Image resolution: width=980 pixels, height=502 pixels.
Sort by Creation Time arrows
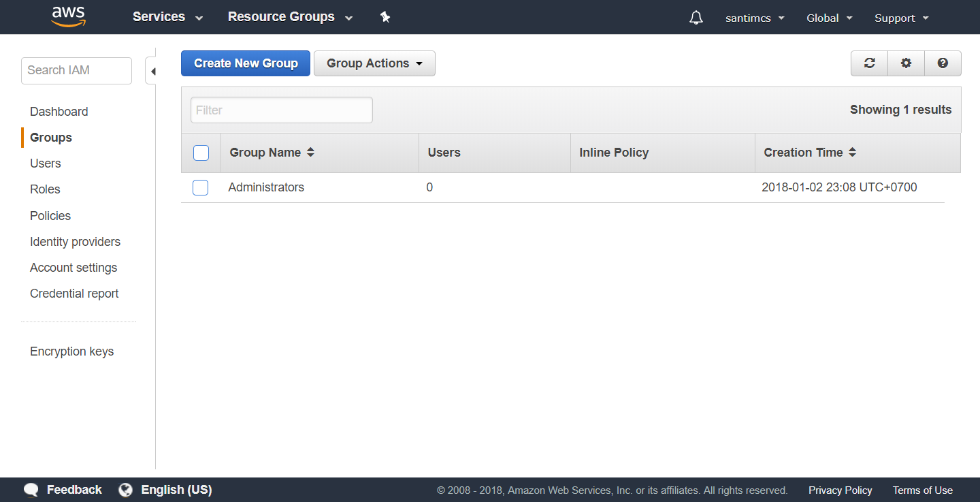click(852, 153)
